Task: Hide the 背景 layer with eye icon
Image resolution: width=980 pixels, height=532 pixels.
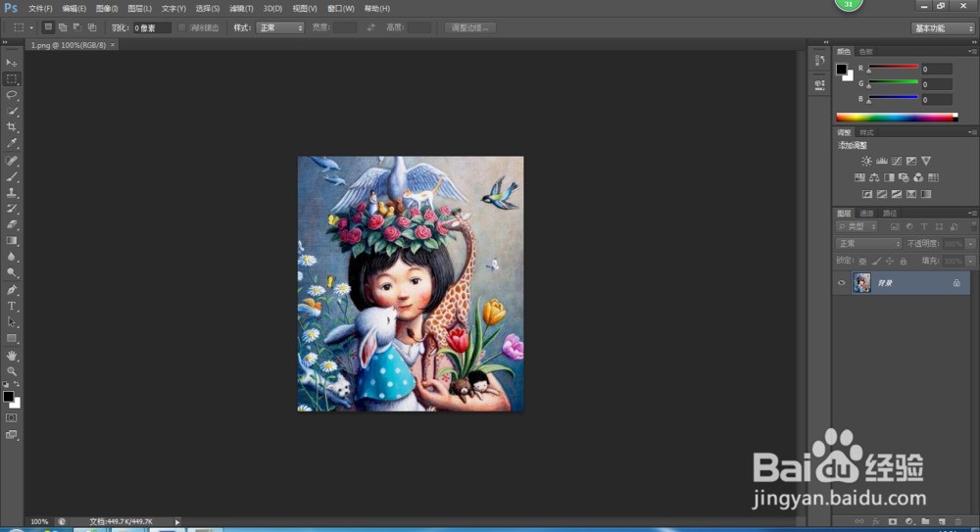Action: tap(841, 283)
